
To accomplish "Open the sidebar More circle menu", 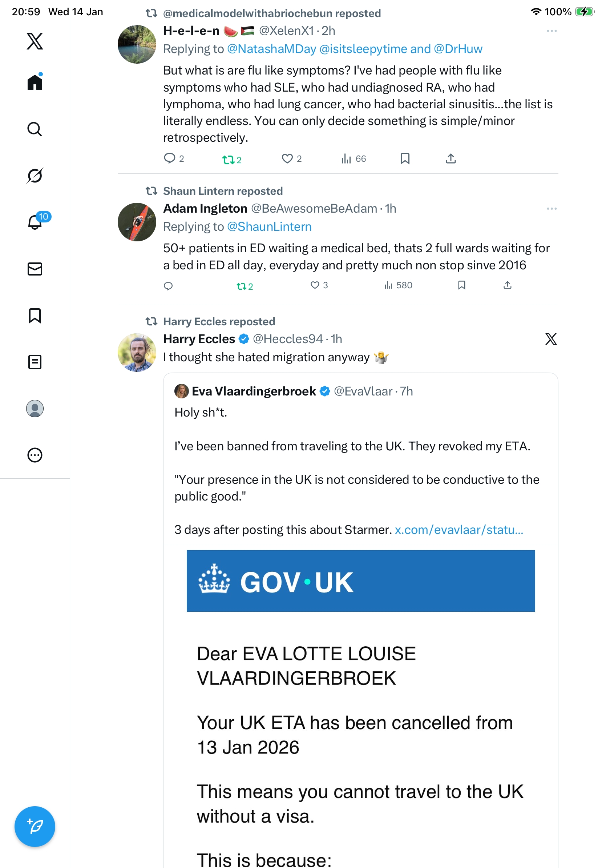I will tap(35, 455).
